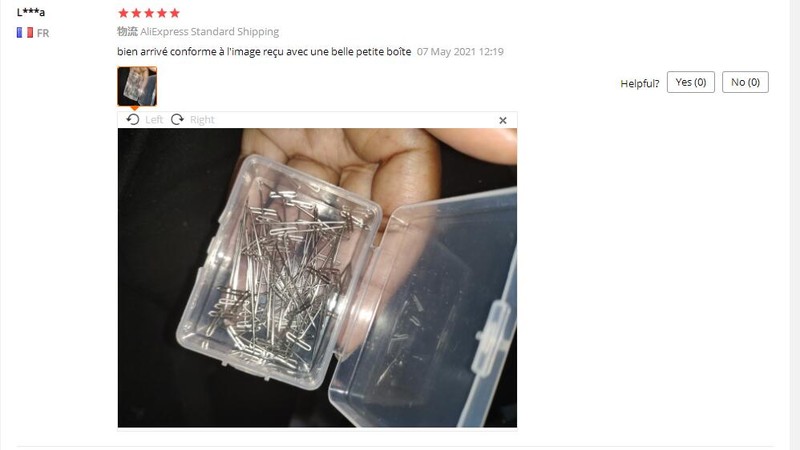The width and height of the screenshot is (800, 450).
Task: Click the enlarged pins box photo
Action: point(317,278)
